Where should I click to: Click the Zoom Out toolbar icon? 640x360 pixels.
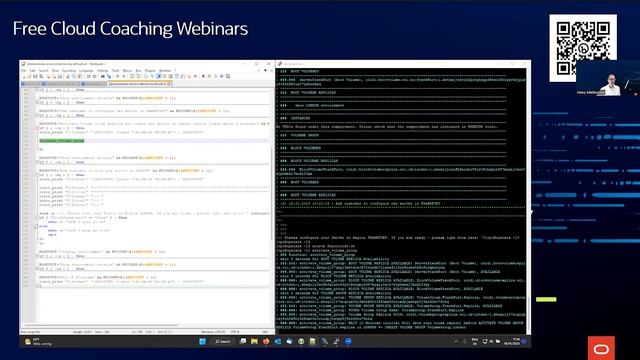[x=124, y=76]
